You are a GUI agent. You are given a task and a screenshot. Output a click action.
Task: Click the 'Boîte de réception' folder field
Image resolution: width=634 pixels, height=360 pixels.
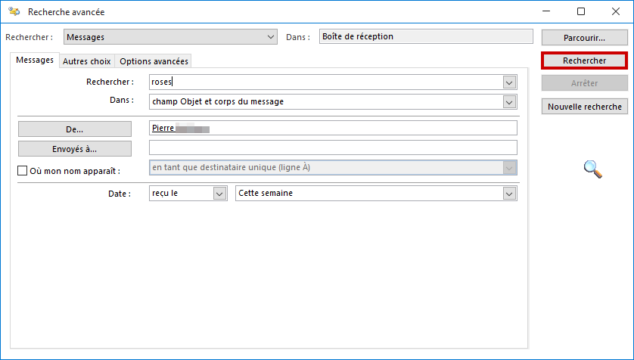tap(426, 36)
